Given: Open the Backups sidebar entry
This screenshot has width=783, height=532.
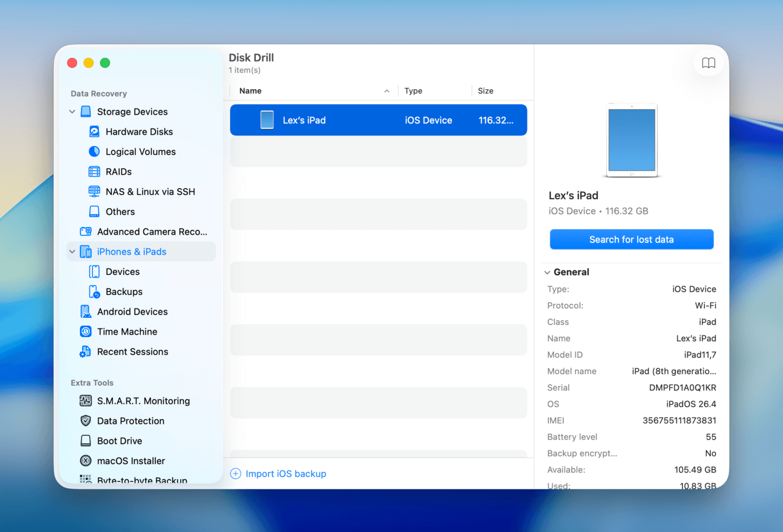Looking at the screenshot, I should 123,291.
